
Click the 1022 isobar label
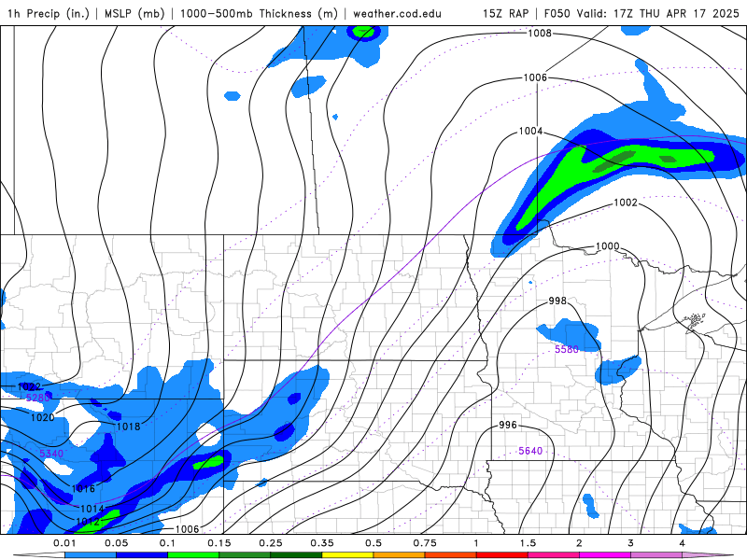point(29,386)
